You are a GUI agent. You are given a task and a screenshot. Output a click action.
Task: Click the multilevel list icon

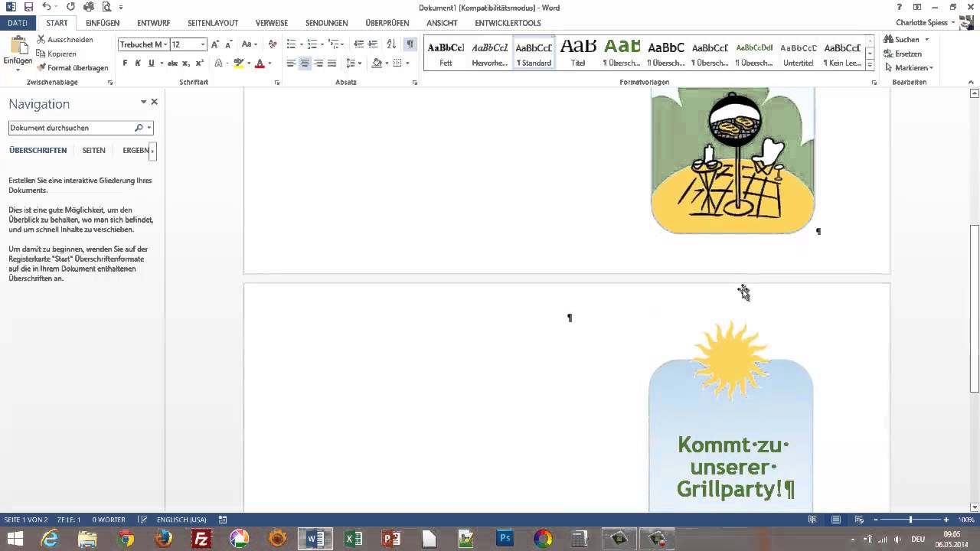(x=333, y=44)
